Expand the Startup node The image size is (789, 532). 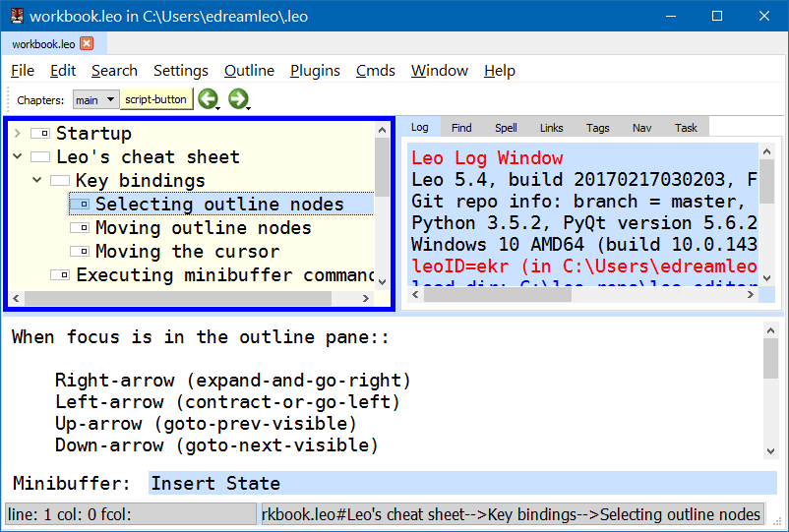point(18,134)
